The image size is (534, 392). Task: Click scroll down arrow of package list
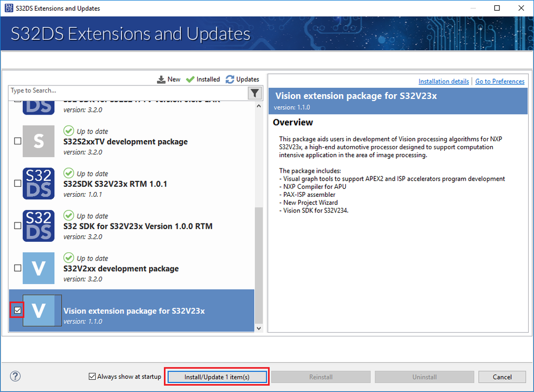[x=259, y=328]
